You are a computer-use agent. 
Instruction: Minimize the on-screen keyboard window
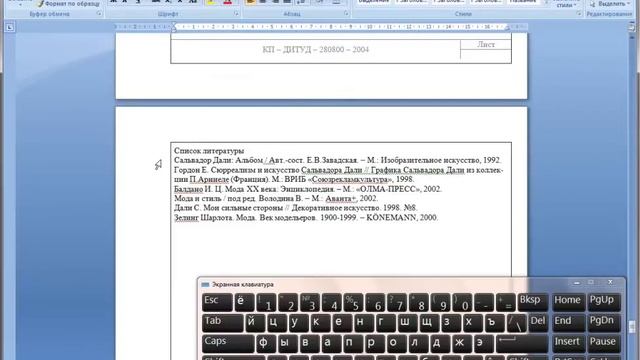pyautogui.click(x=576, y=282)
